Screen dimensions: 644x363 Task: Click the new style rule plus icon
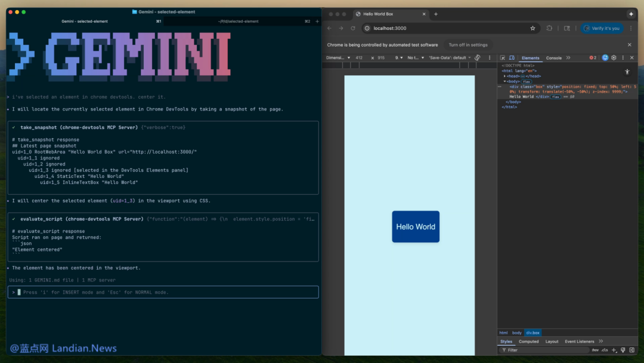614,350
